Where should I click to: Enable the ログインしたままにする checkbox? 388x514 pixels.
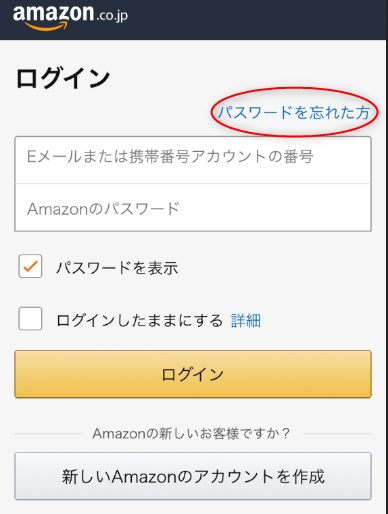point(30,319)
